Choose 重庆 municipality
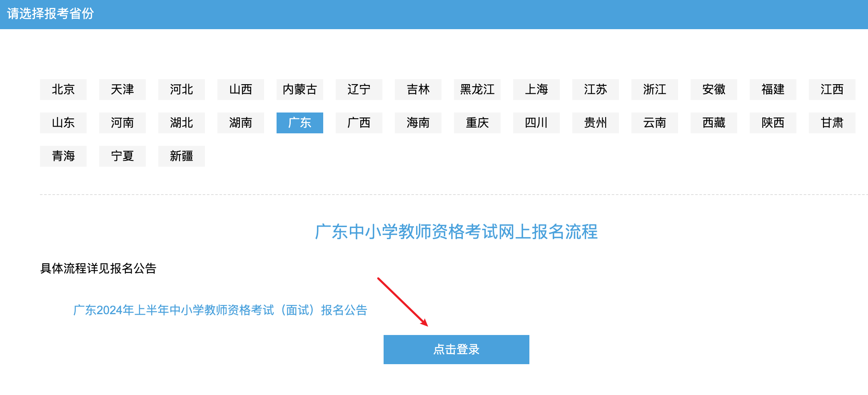 tap(477, 123)
